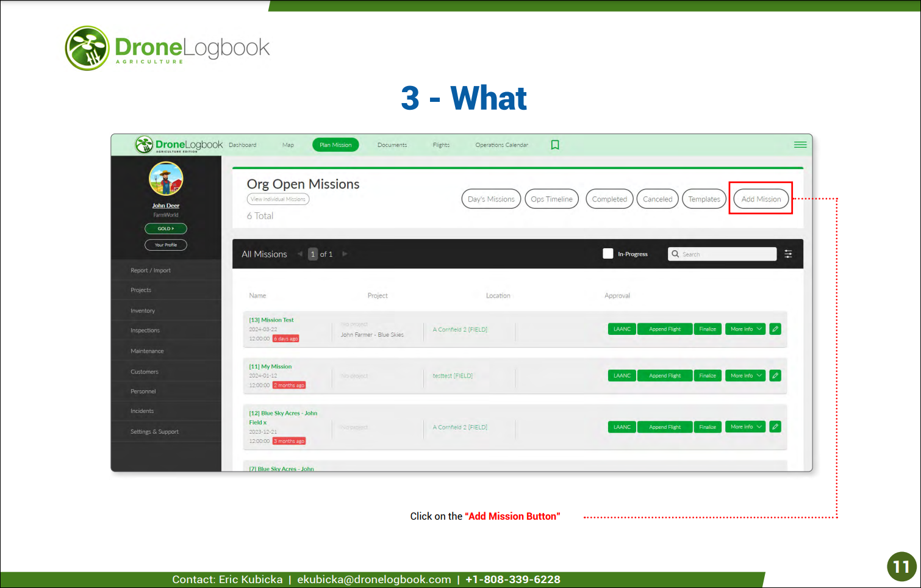Go to next page arrow in All Missions
Image resolution: width=921 pixels, height=588 pixels.
(x=345, y=254)
